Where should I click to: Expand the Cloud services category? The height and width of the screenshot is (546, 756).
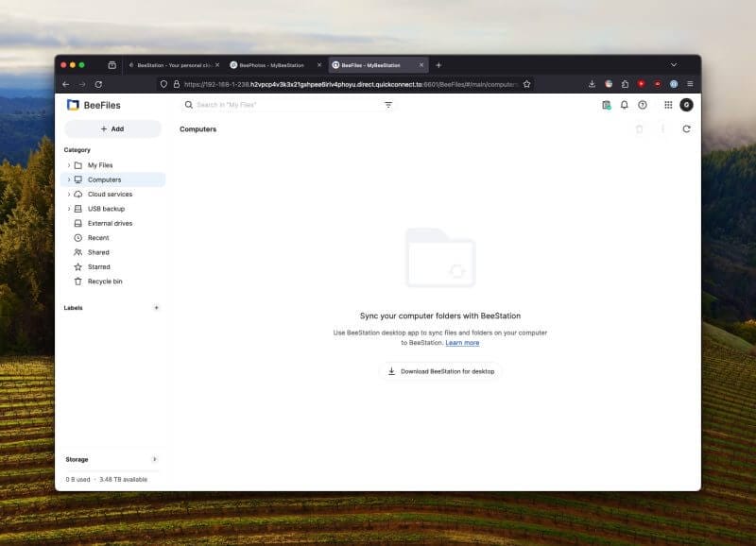[x=66, y=194]
